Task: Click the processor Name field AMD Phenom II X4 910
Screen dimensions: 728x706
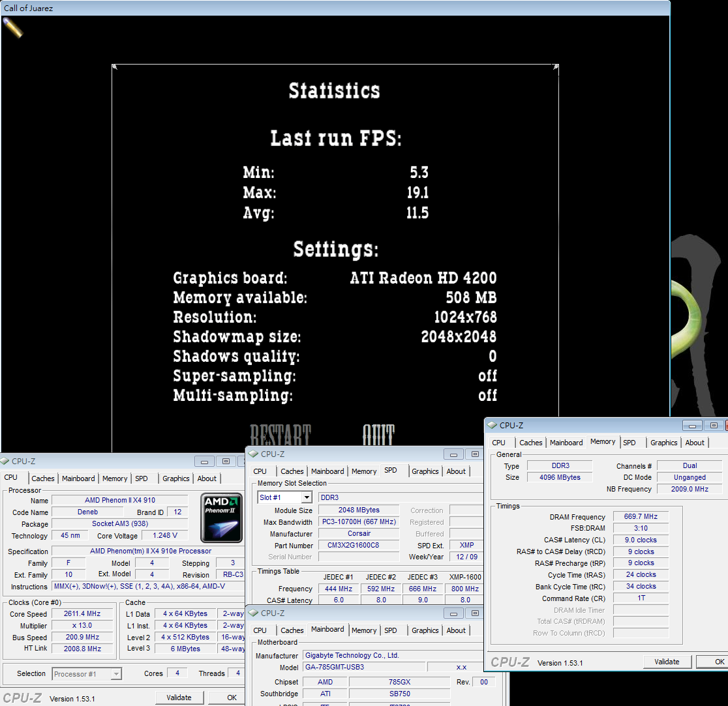Action: (120, 500)
